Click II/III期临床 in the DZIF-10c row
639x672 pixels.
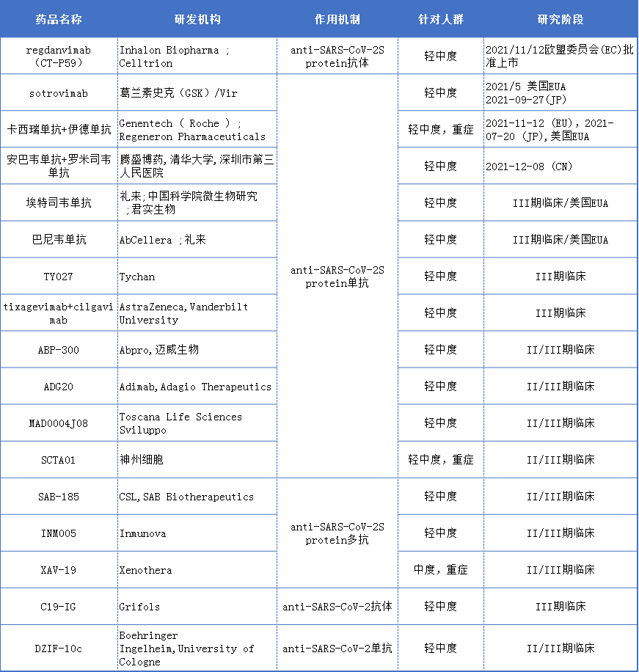(561, 648)
